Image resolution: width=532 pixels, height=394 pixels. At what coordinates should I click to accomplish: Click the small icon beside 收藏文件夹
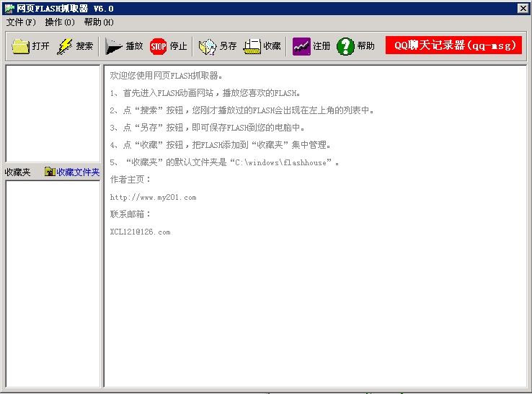pyautogui.click(x=50, y=172)
